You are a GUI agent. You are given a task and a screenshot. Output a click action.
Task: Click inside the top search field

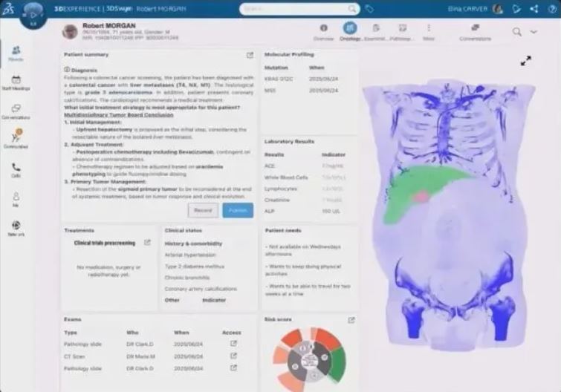(297, 9)
